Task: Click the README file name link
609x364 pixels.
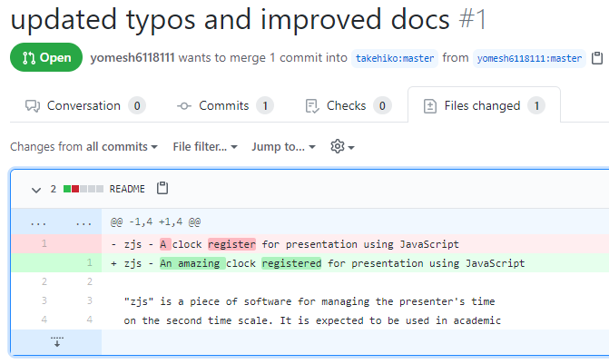Action: [x=127, y=189]
